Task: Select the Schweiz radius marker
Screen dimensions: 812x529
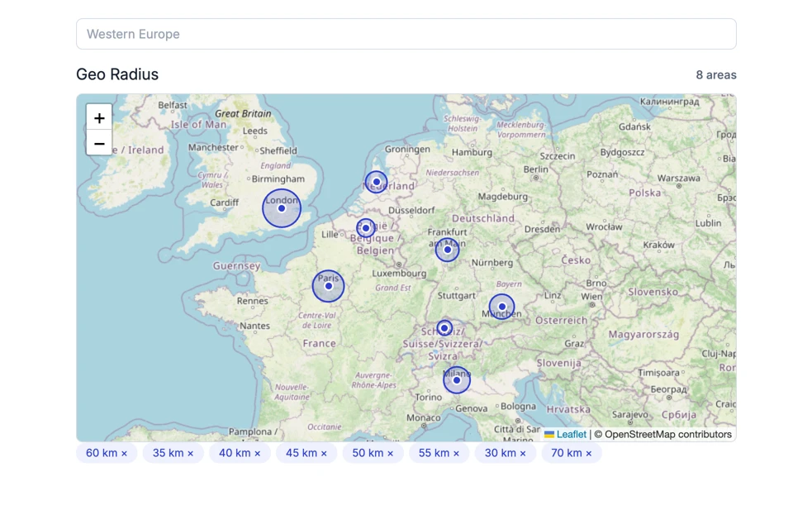Action: point(444,328)
